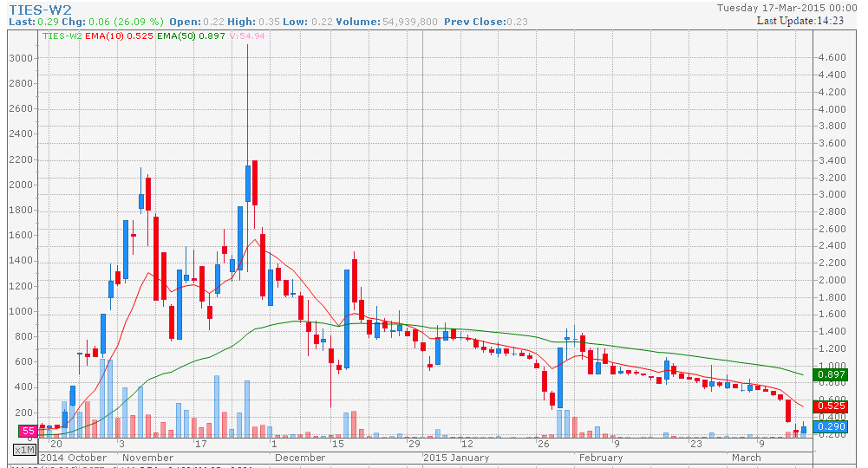Click the Open: 0.22 value
The image size is (868, 468).
(x=197, y=23)
